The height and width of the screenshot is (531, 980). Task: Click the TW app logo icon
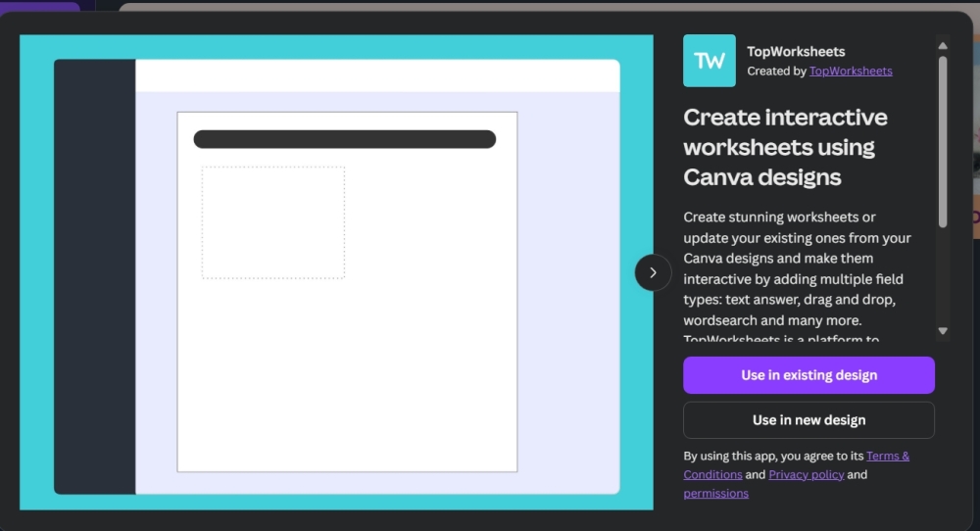pos(709,61)
